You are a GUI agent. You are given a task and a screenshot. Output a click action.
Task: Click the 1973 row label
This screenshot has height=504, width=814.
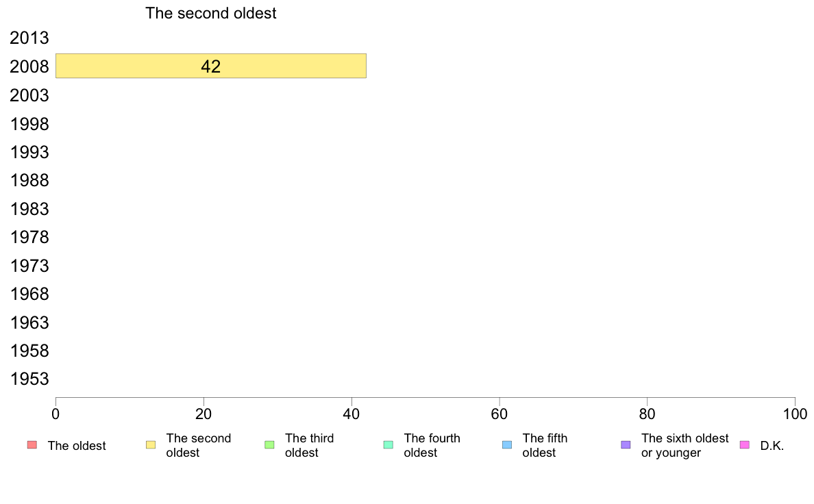[29, 266]
